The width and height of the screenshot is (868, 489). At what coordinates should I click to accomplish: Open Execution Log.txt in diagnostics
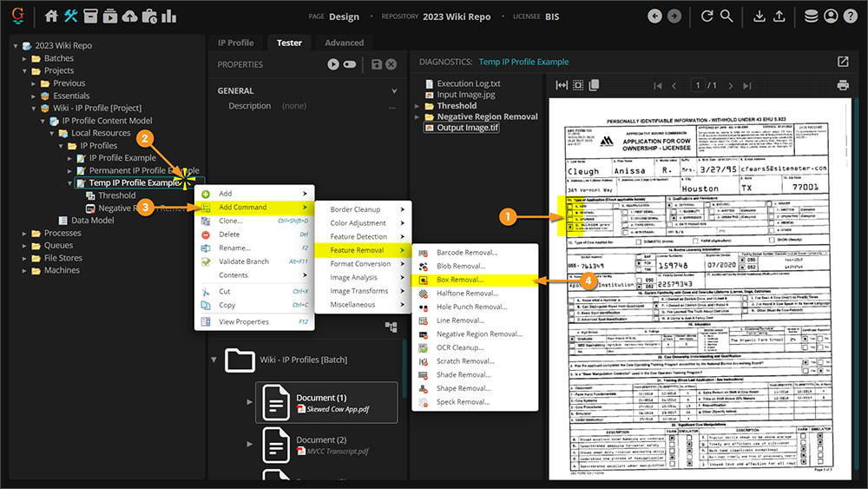pos(469,83)
